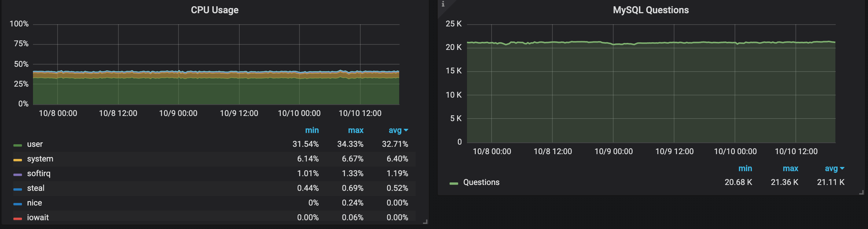Click the yellow series color icon for system
The height and width of the screenshot is (229, 868).
pos(18,160)
